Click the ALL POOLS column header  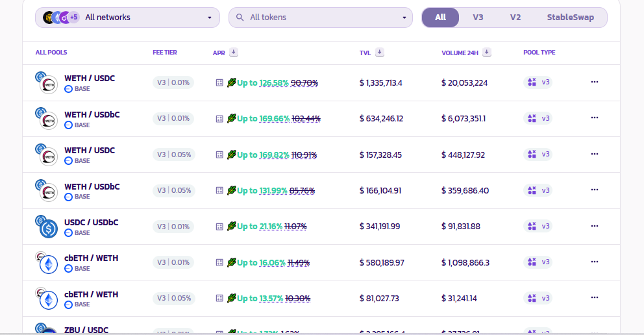pyautogui.click(x=51, y=53)
